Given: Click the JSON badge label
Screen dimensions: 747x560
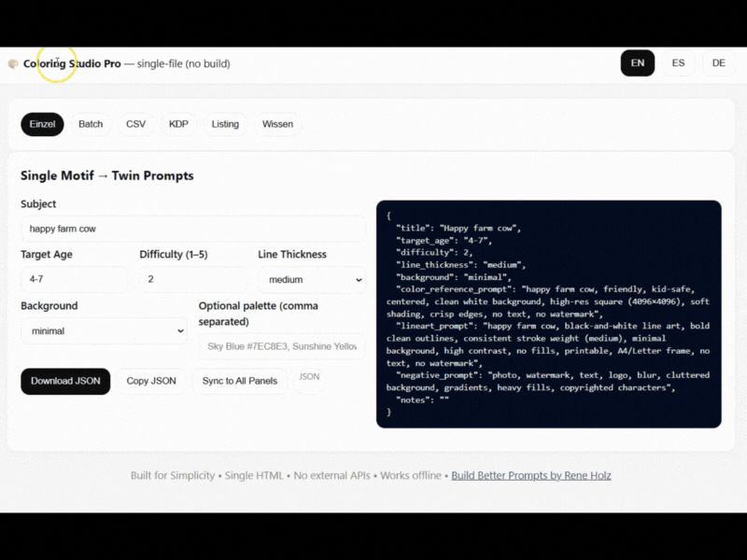Looking at the screenshot, I should tap(308, 376).
